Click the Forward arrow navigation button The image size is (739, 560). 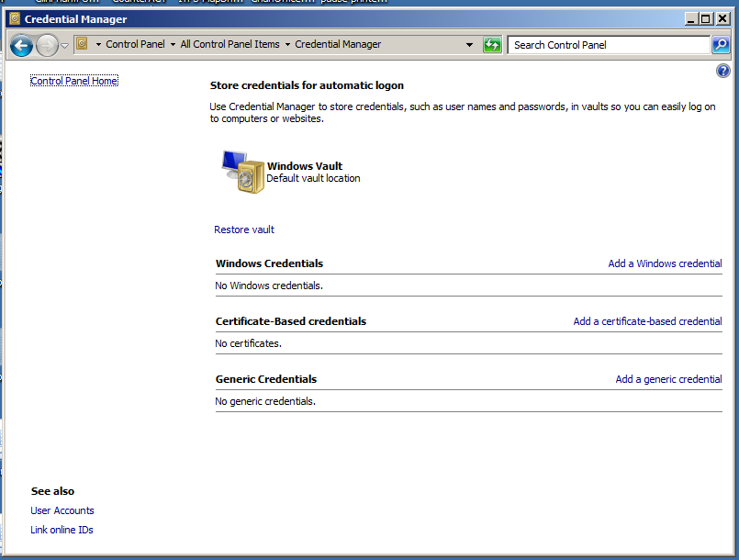pos(47,46)
